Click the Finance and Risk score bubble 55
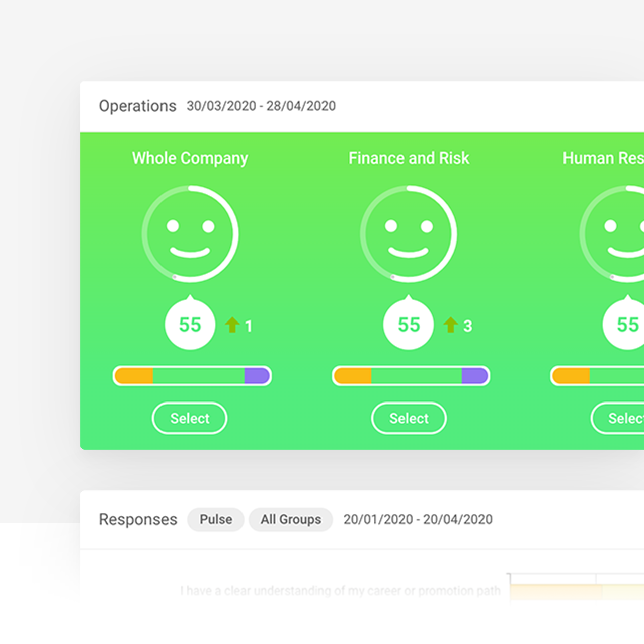Screen dimensions: 644x644 click(409, 324)
